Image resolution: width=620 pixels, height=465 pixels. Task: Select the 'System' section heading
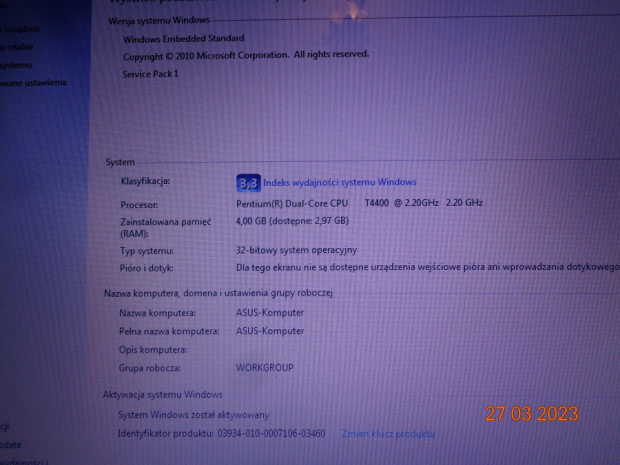click(x=120, y=162)
